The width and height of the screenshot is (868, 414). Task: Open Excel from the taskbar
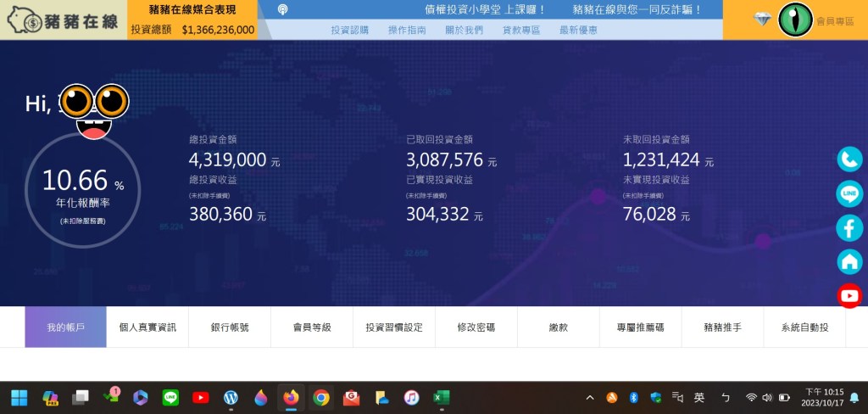pyautogui.click(x=441, y=397)
